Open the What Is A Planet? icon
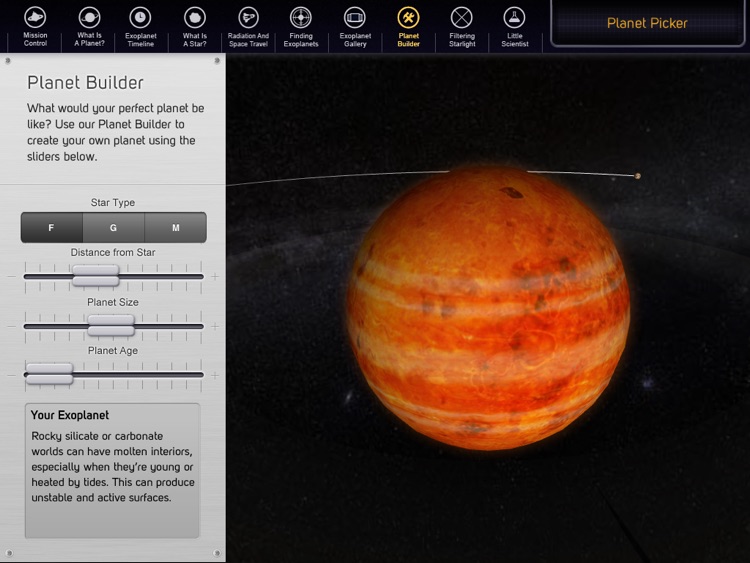 tap(89, 18)
